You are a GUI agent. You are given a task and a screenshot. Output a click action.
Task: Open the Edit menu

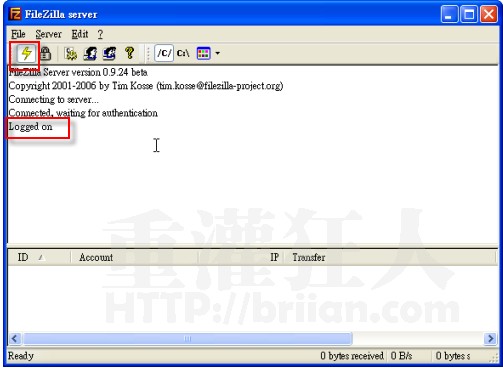click(x=80, y=34)
